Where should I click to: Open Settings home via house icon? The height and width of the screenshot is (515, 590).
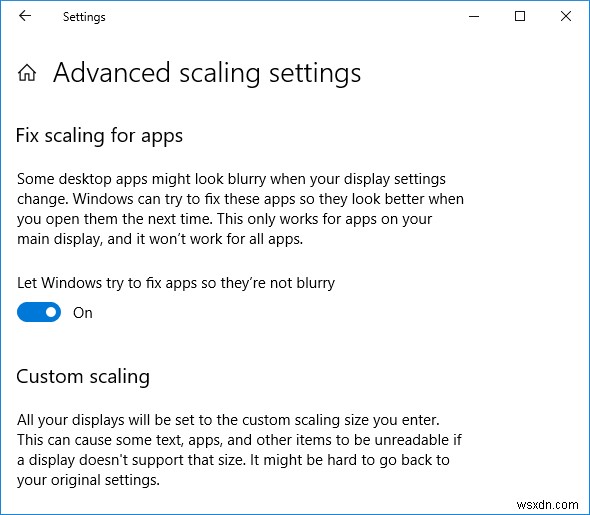click(27, 73)
